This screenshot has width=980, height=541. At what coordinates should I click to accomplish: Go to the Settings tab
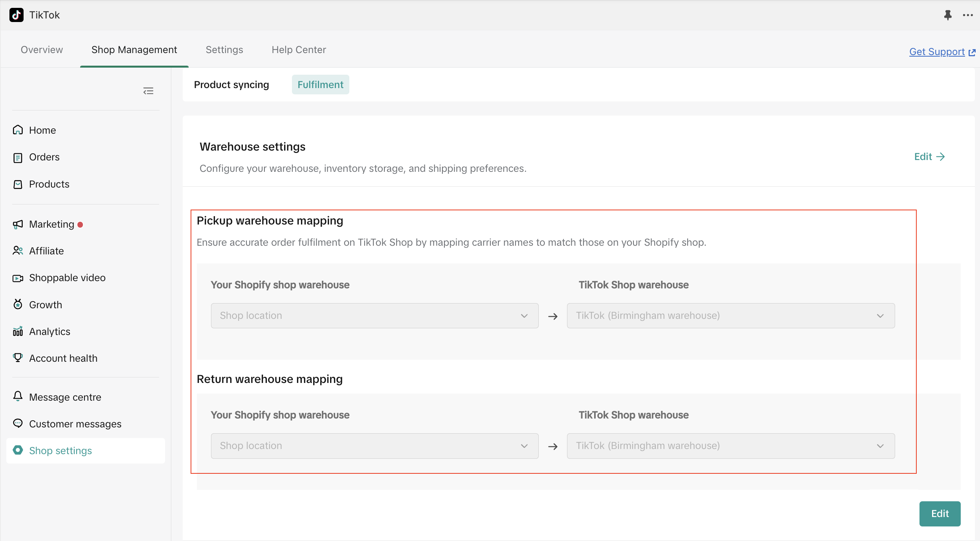point(224,50)
